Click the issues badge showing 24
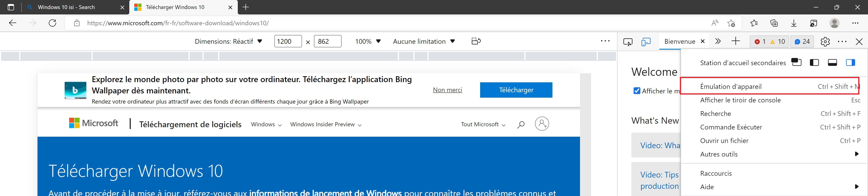This screenshot has width=868, height=196. [802, 42]
